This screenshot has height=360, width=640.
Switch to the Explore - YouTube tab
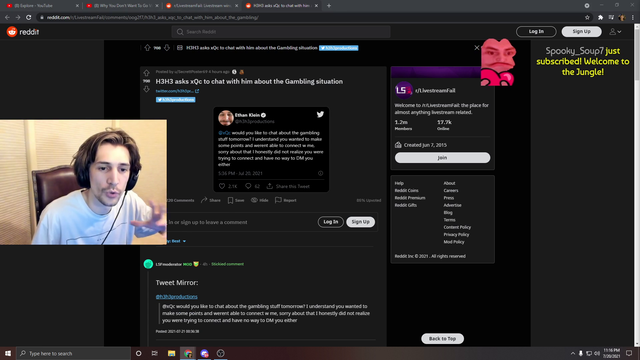point(41,6)
